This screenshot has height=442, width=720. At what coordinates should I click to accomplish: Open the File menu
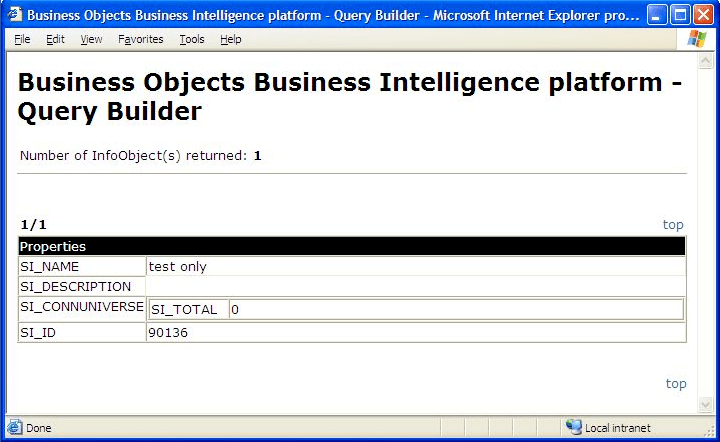coord(22,39)
